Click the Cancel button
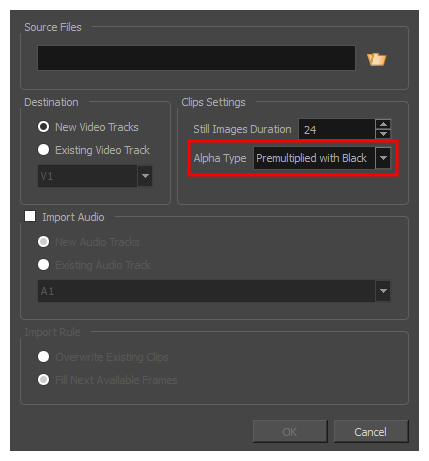The image size is (429, 461). pyautogui.click(x=371, y=432)
